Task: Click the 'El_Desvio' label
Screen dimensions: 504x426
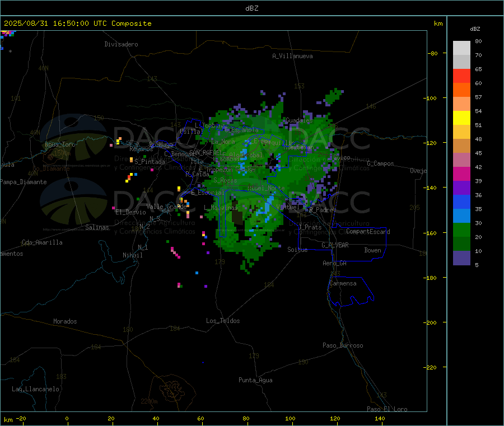Action: click(x=131, y=212)
